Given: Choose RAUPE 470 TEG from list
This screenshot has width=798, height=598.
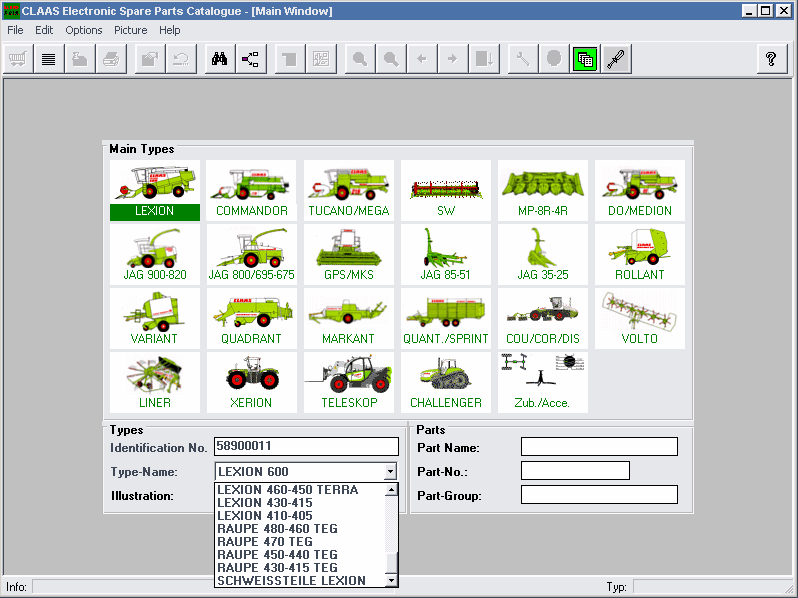Looking at the screenshot, I should (x=300, y=542).
